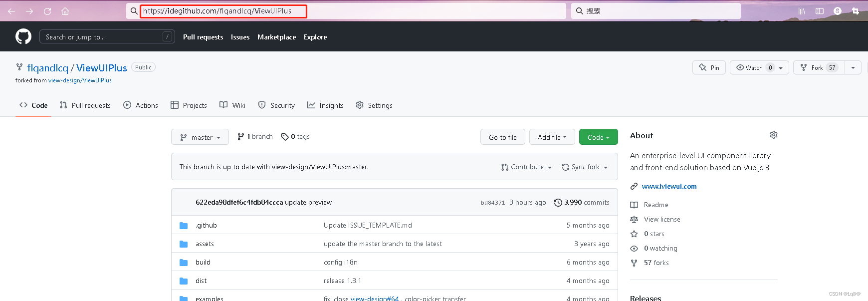Expand the Watch options caret
Screen dimensions: 868x301
pos(781,67)
